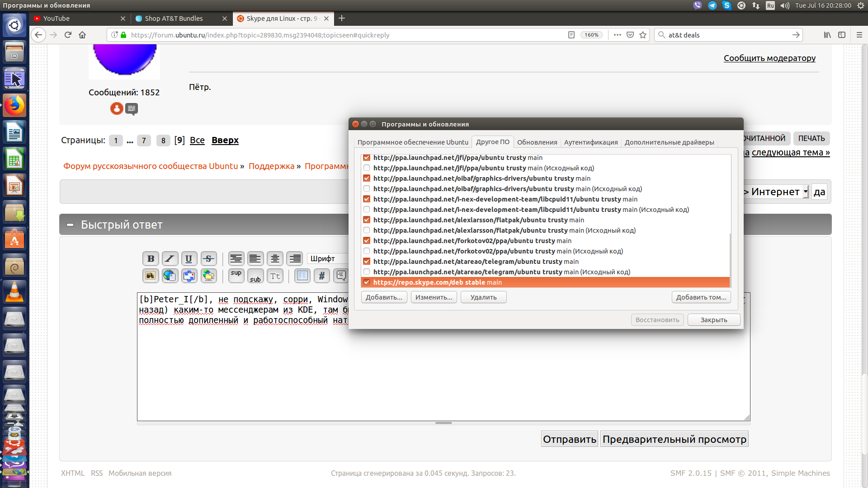Toggle bold formatting in quick reply editor
This screenshot has width=868, height=488.
(151, 258)
